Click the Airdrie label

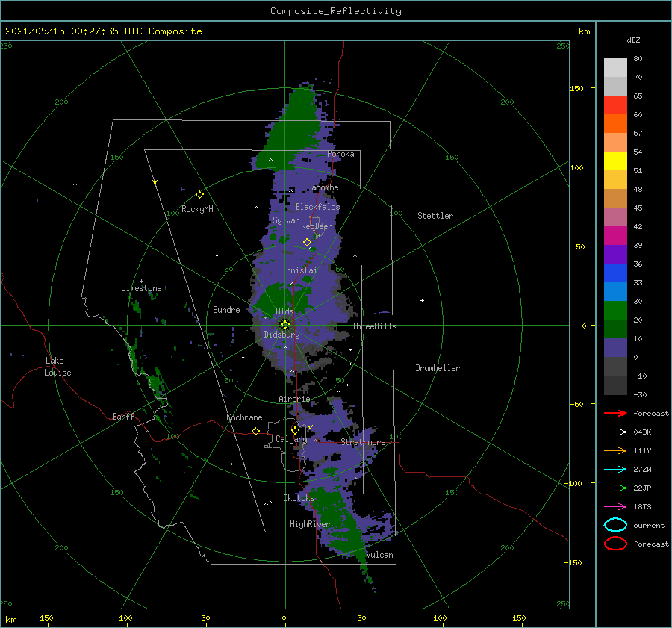pyautogui.click(x=294, y=399)
